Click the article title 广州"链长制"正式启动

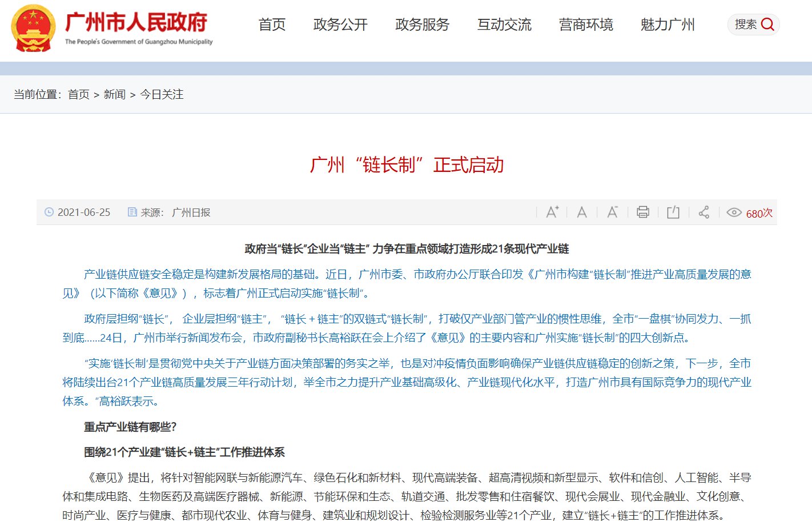tap(406, 165)
